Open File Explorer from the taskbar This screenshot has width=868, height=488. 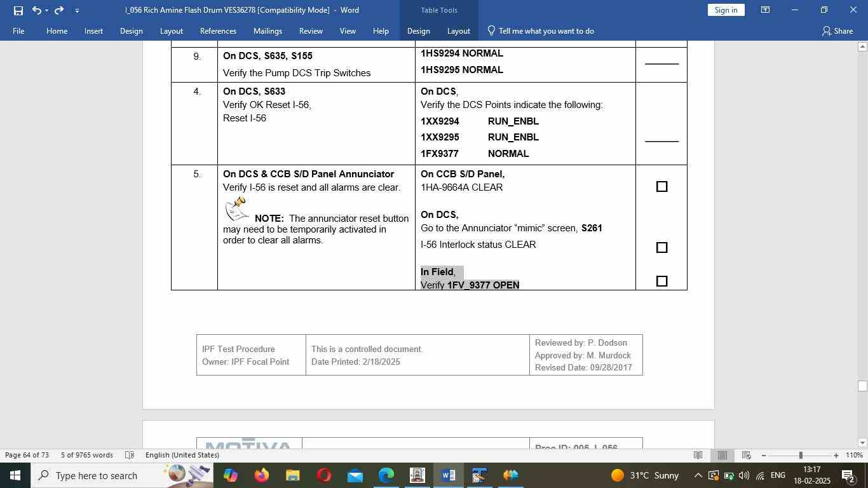292,475
